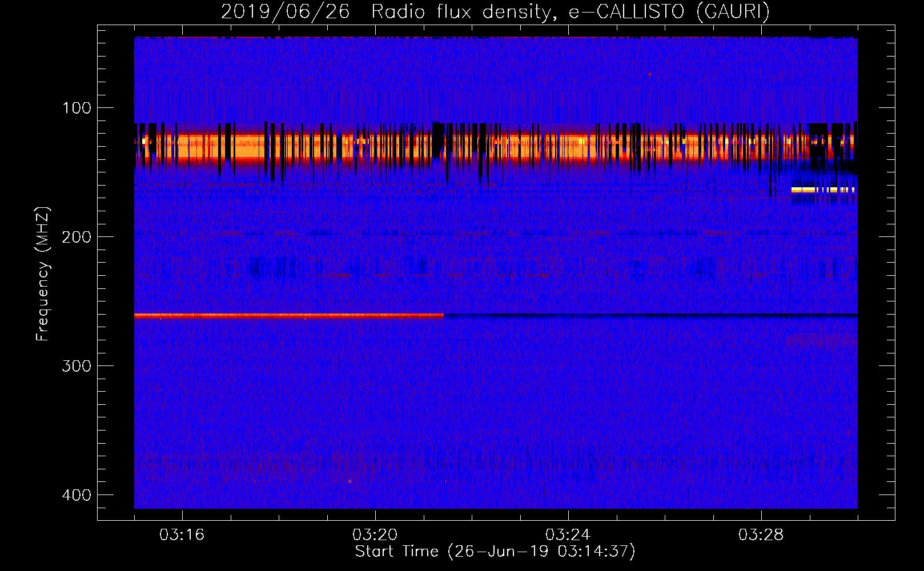Viewport: 924px width, 571px height.
Task: Click the bright yellow burst near 160 MHz
Action: click(822, 190)
